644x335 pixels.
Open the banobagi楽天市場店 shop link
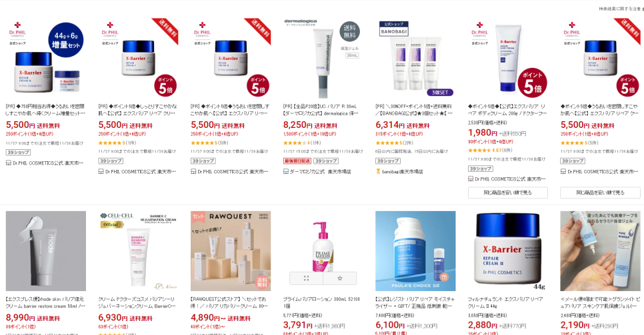402,172
